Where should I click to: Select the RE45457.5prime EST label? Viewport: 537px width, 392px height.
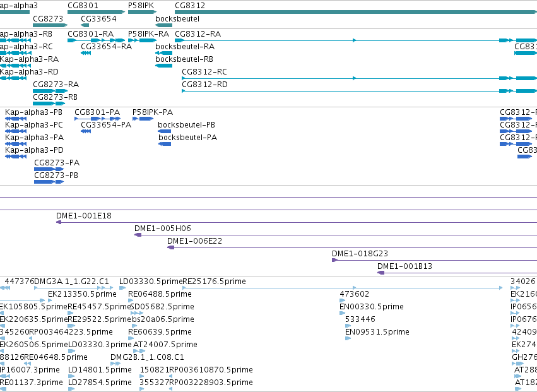click(x=100, y=306)
